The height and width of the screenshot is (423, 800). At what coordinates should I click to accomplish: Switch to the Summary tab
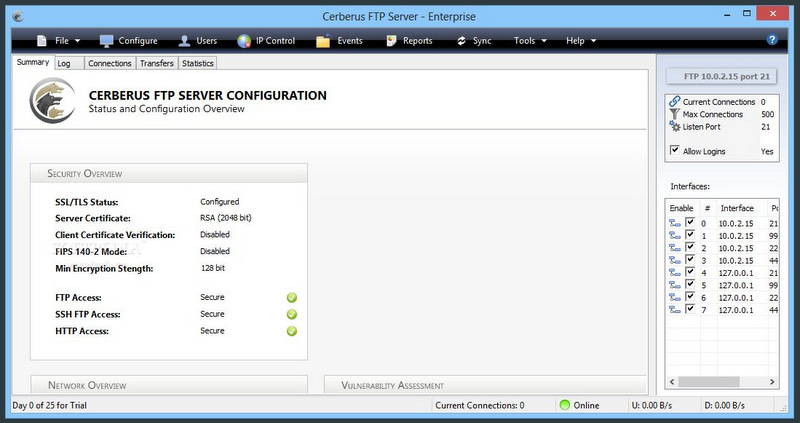[33, 62]
